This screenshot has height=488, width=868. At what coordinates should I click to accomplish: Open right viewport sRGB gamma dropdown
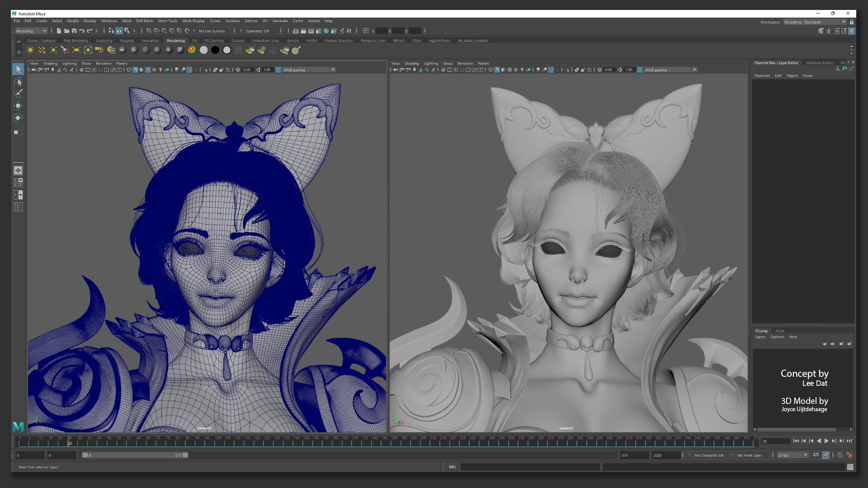(670, 70)
